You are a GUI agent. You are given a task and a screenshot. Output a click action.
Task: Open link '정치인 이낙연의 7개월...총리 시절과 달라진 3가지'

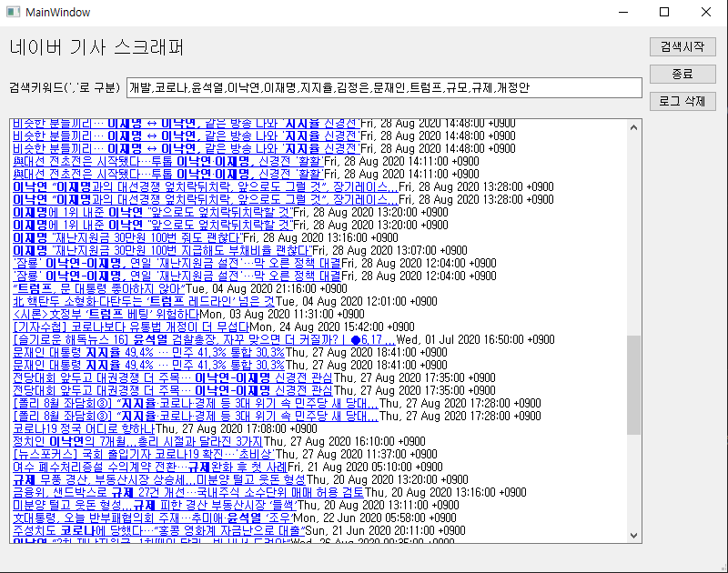pos(138,442)
